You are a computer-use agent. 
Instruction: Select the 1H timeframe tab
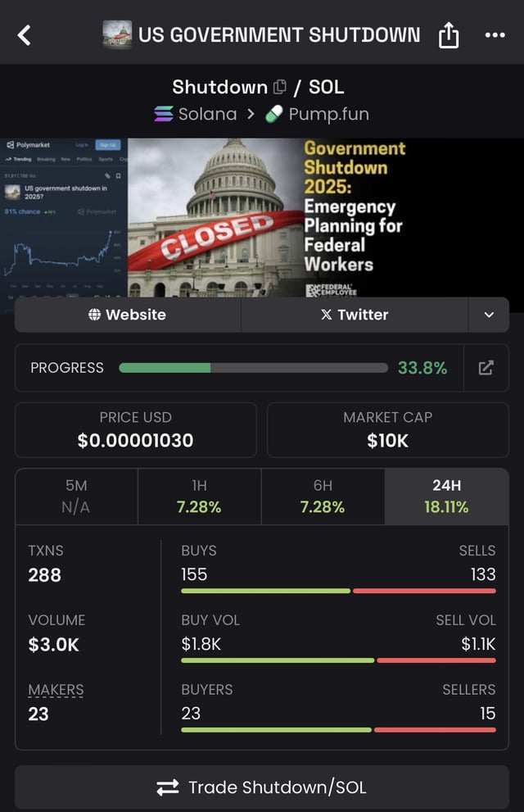tap(199, 497)
